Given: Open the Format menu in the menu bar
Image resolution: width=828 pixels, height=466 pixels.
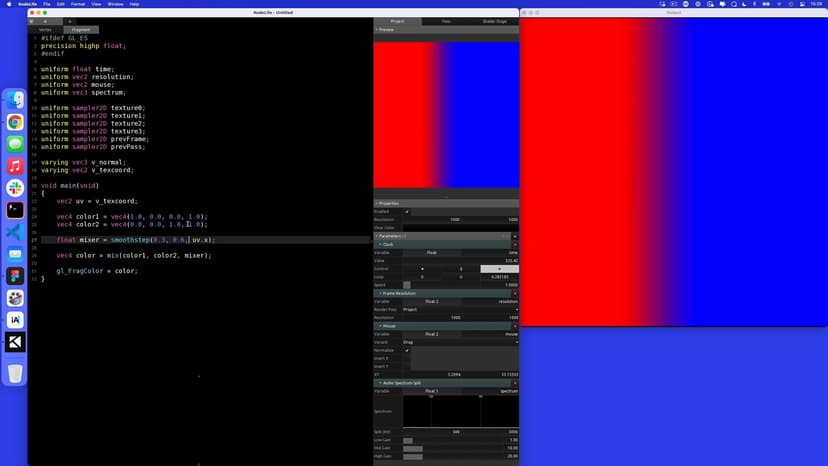Looking at the screenshot, I should [x=77, y=4].
